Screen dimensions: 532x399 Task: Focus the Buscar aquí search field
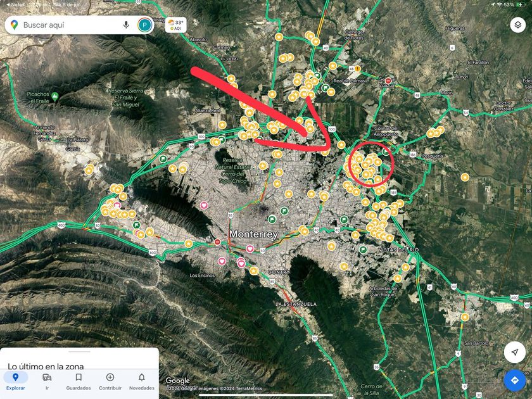coord(70,25)
